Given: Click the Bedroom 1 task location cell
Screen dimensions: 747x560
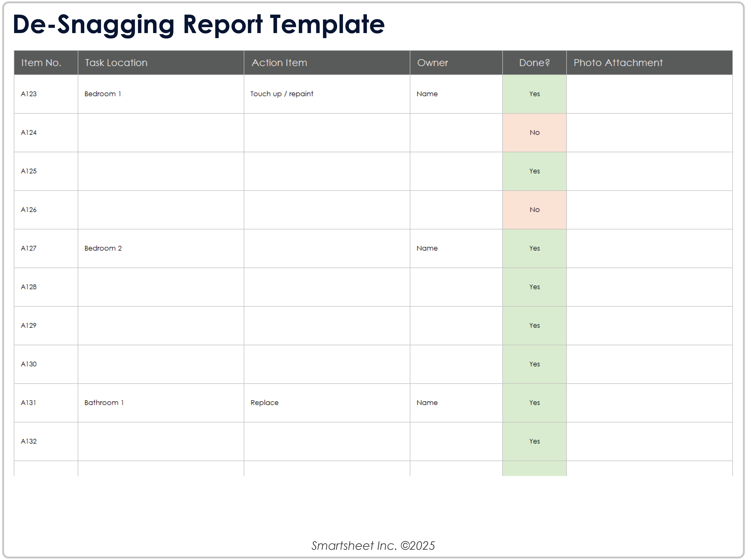Looking at the screenshot, I should click(x=103, y=93).
